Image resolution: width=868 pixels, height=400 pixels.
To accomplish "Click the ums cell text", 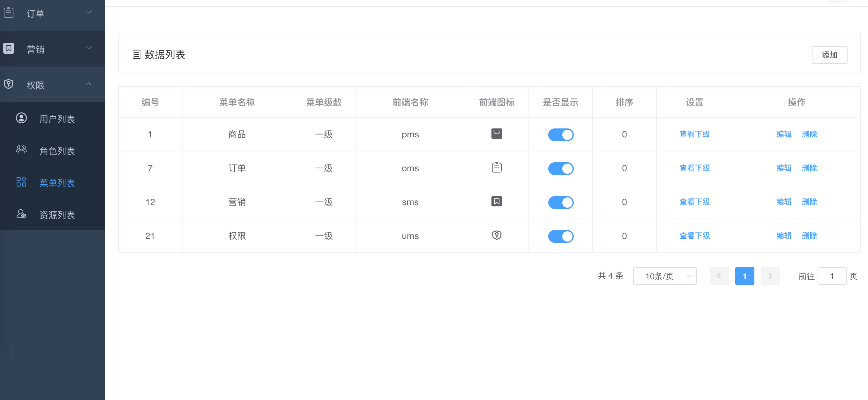I will click(410, 236).
